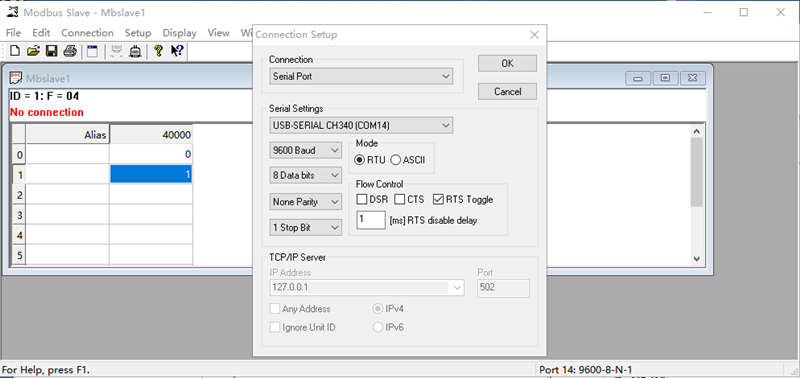
Task: Close the Mbslave1 child window
Action: [693, 78]
